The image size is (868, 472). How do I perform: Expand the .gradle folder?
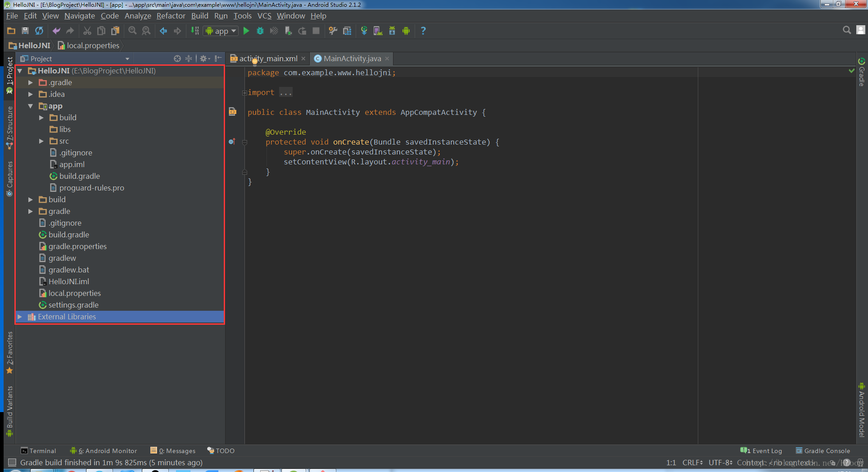[x=31, y=82]
